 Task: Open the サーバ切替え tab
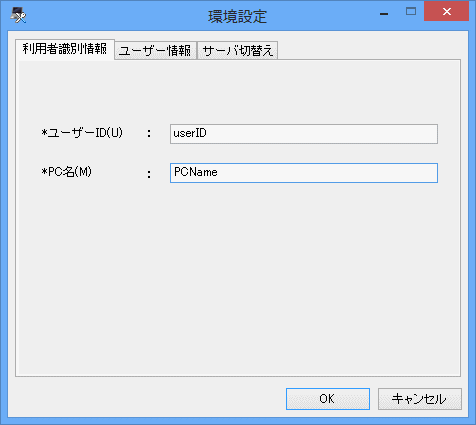tap(238, 51)
